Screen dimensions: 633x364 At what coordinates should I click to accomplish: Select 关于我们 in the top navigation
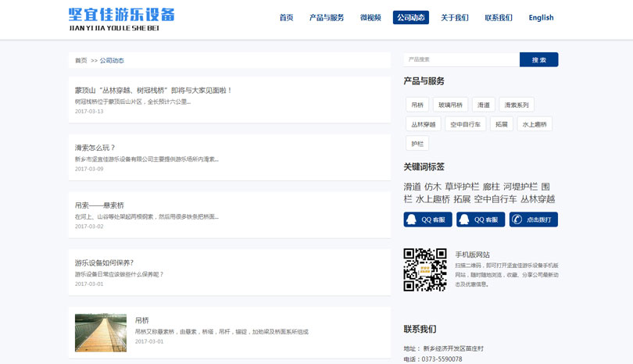[x=454, y=18]
